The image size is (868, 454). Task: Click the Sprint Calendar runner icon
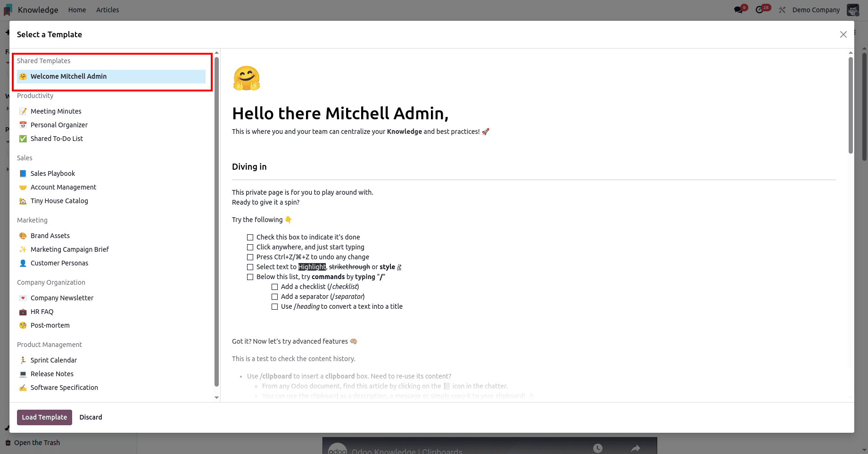click(x=23, y=360)
